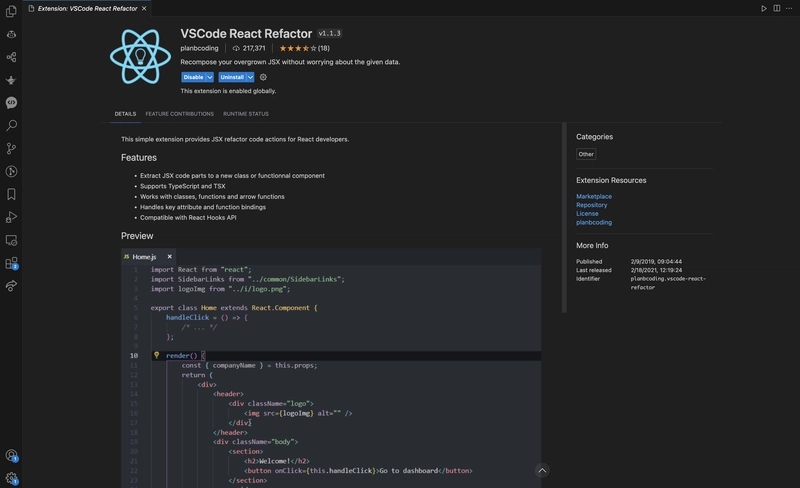Expand the Uninstall dropdown arrow
The height and width of the screenshot is (488, 800).
click(250, 77)
